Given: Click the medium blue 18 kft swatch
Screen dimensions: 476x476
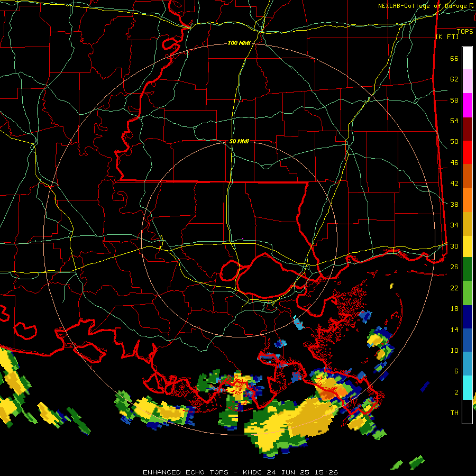Looking at the screenshot, I should (x=467, y=341).
